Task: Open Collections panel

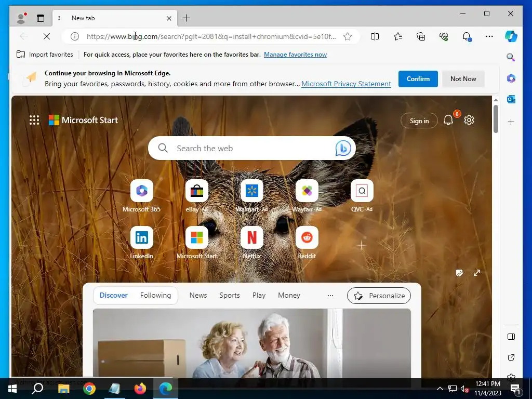Action: pyautogui.click(x=421, y=36)
